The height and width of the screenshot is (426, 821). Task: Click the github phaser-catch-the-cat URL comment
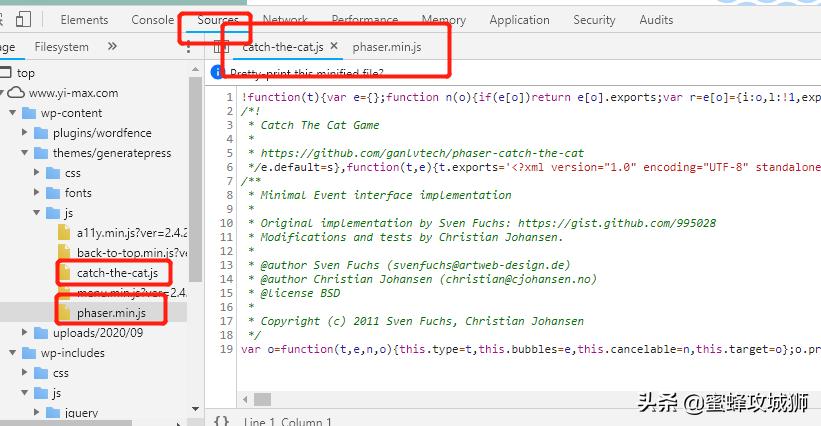click(422, 153)
